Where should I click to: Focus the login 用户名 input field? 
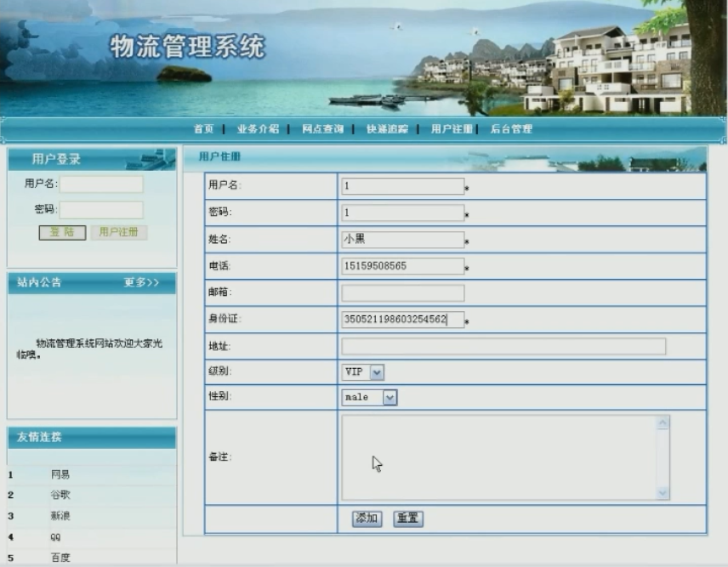click(101, 184)
